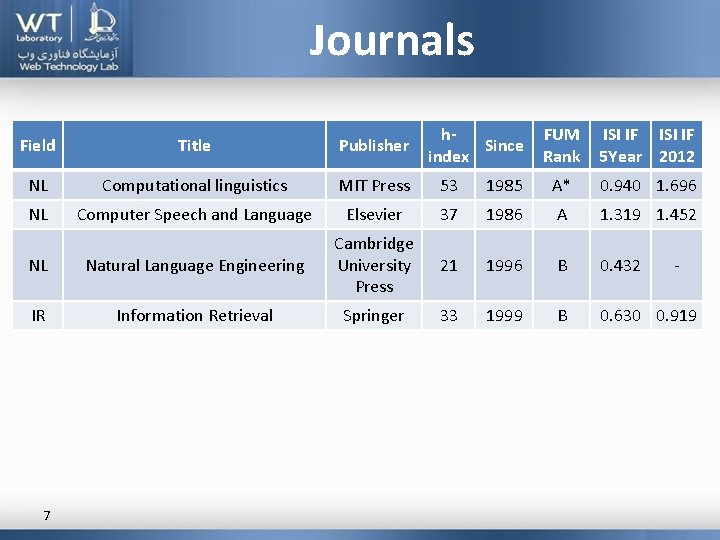The image size is (720, 540).
Task: Click the WT Laboratory logo
Action: [39, 27]
